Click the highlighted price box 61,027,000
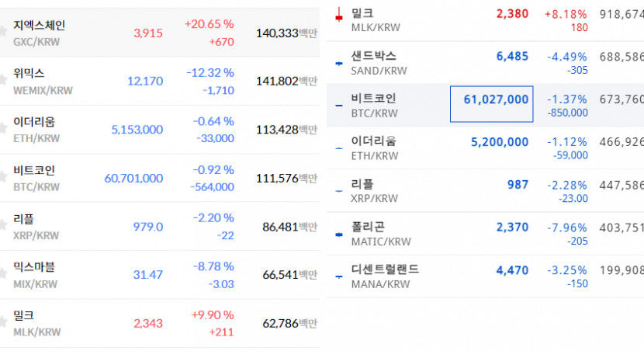This screenshot has height=351, width=644. pyautogui.click(x=491, y=104)
